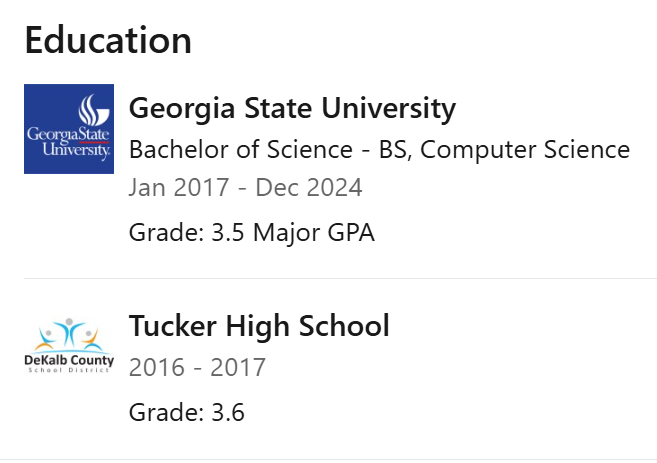Click the "Major GPA" text

point(313,233)
